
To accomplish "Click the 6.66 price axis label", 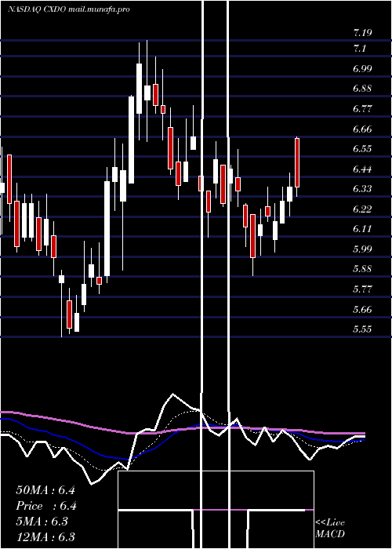I will (x=362, y=129).
